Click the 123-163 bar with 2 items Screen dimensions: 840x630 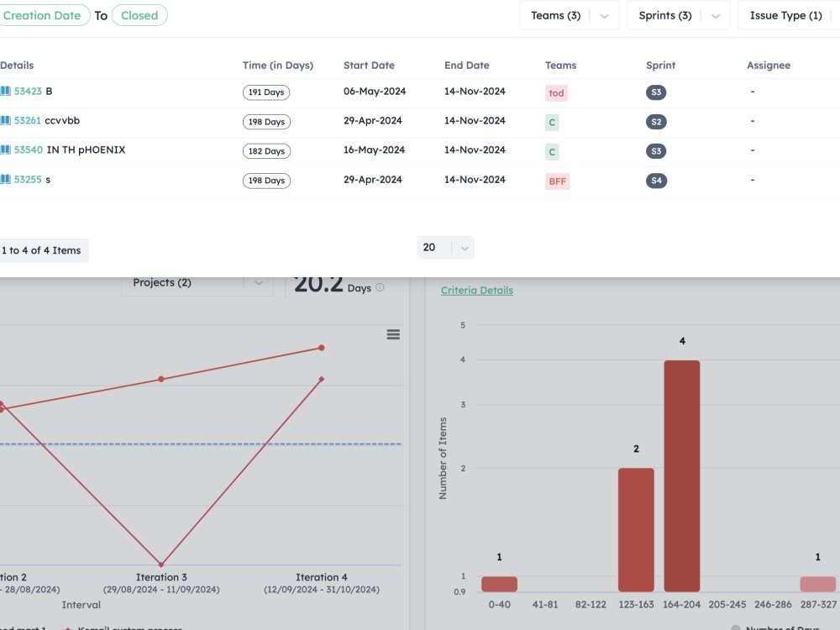636,530
